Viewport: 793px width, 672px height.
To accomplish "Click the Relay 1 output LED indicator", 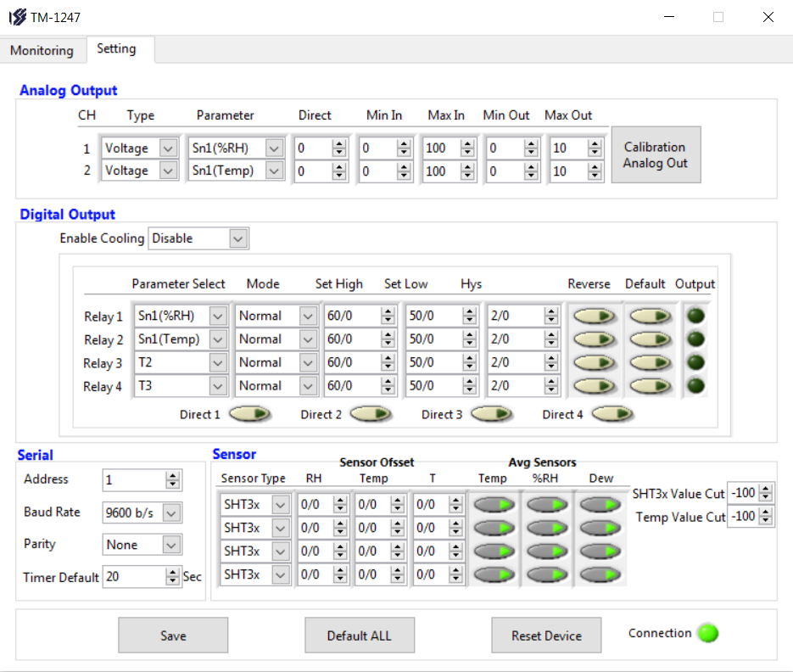I will coord(695,316).
